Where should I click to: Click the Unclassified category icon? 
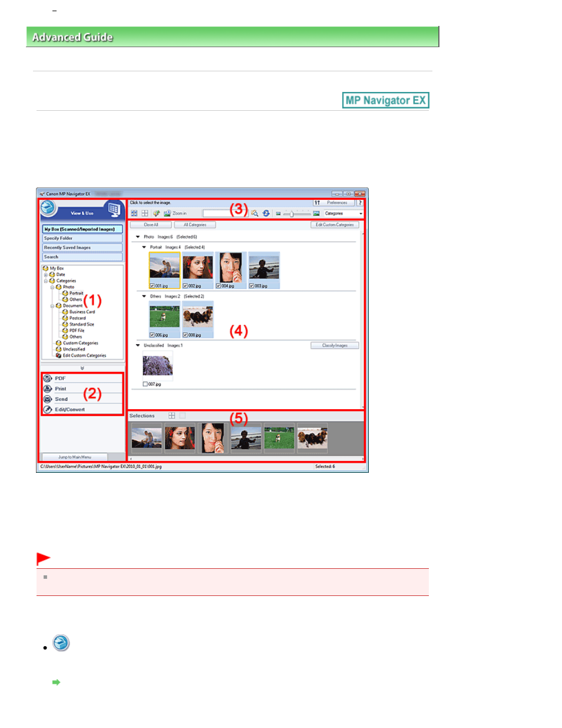tap(58, 349)
